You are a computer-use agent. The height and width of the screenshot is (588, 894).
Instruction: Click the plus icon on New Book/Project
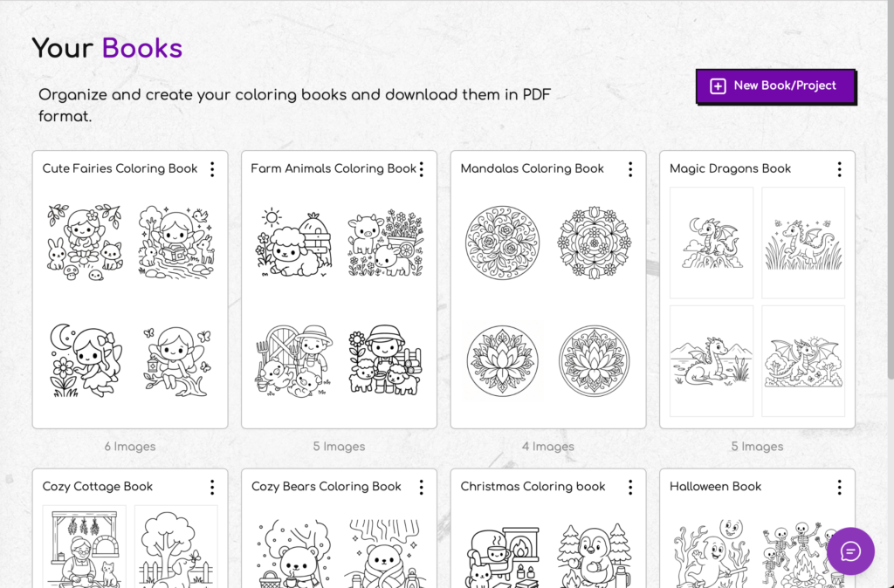718,86
